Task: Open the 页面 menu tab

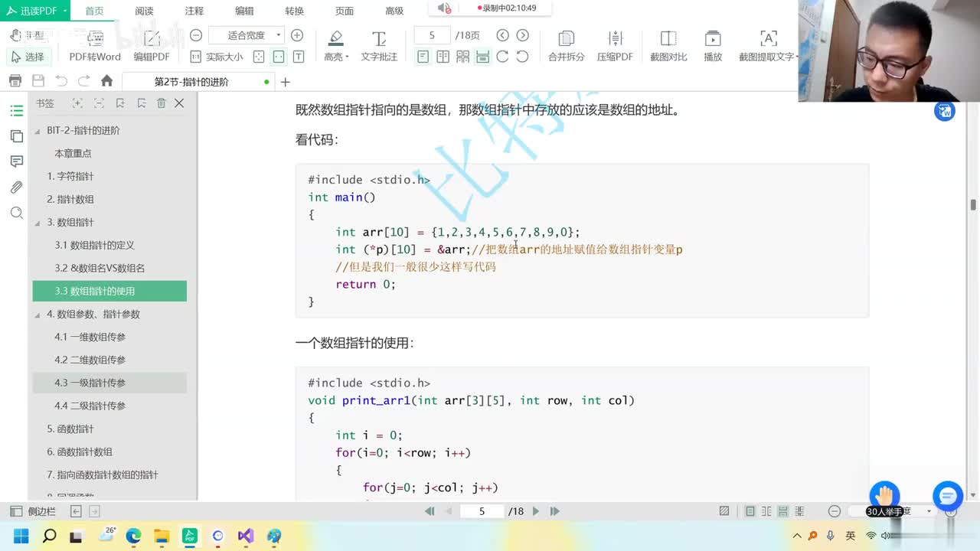Action: [345, 11]
